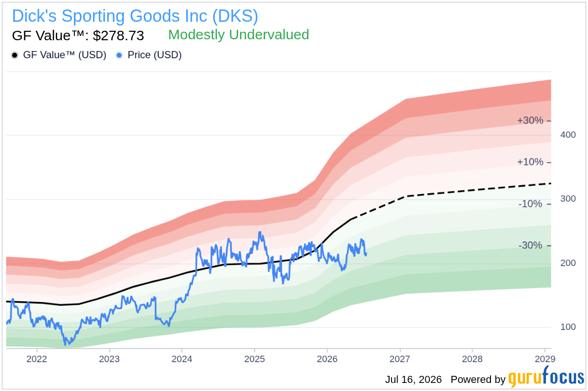Click the 100 y-axis label
Viewport: 588px width, 391px height.
click(567, 327)
